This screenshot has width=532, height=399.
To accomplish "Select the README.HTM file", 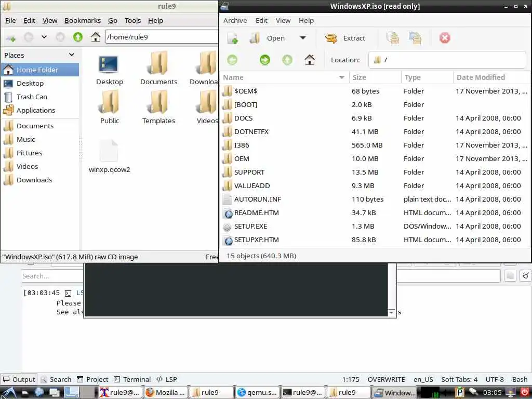I will coord(375,212).
